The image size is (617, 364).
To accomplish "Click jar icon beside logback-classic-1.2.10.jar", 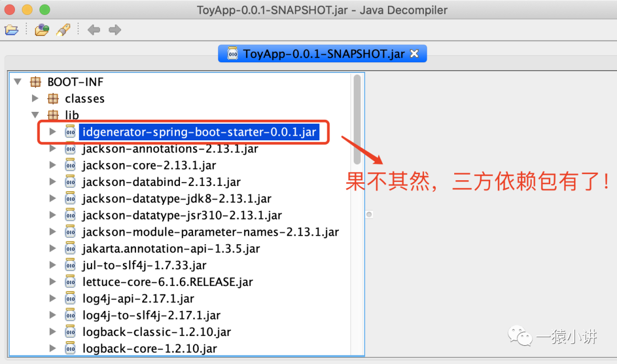I will 70,332.
